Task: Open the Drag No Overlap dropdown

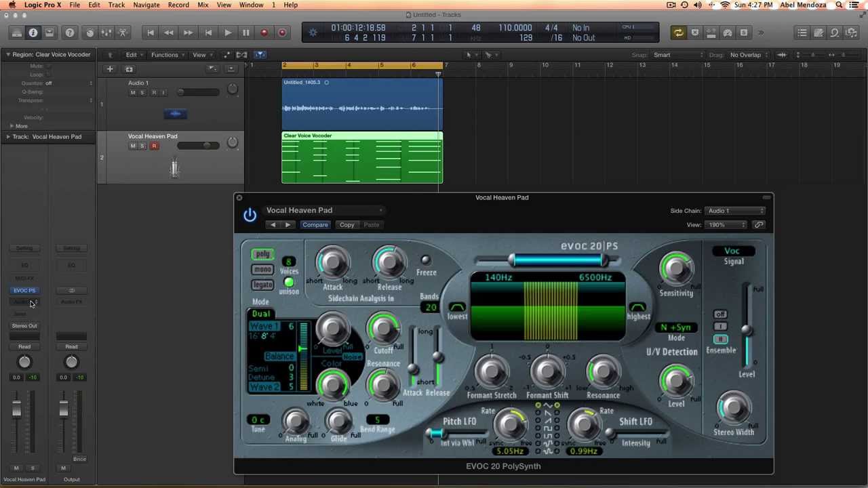Action: point(749,55)
